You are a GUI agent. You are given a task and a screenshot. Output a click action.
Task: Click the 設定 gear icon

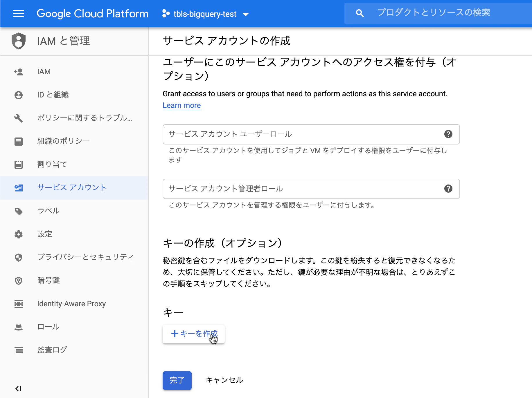tap(19, 234)
